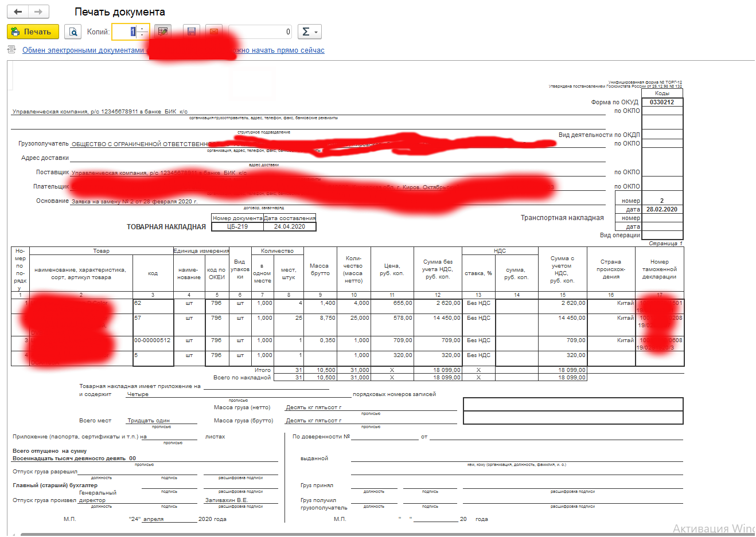Image resolution: width=756 pixels, height=537 pixels.
Task: Click the Цена column header
Action: tap(392, 269)
